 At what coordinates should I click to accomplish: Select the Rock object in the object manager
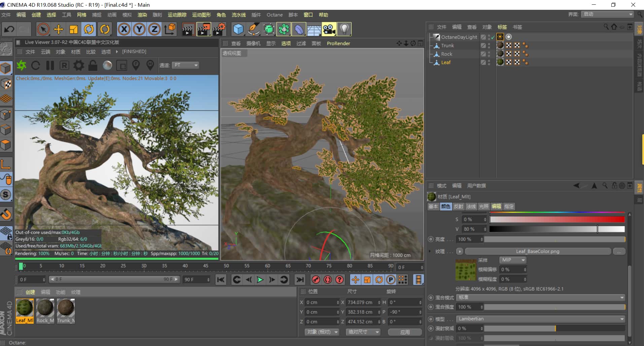[x=446, y=54]
